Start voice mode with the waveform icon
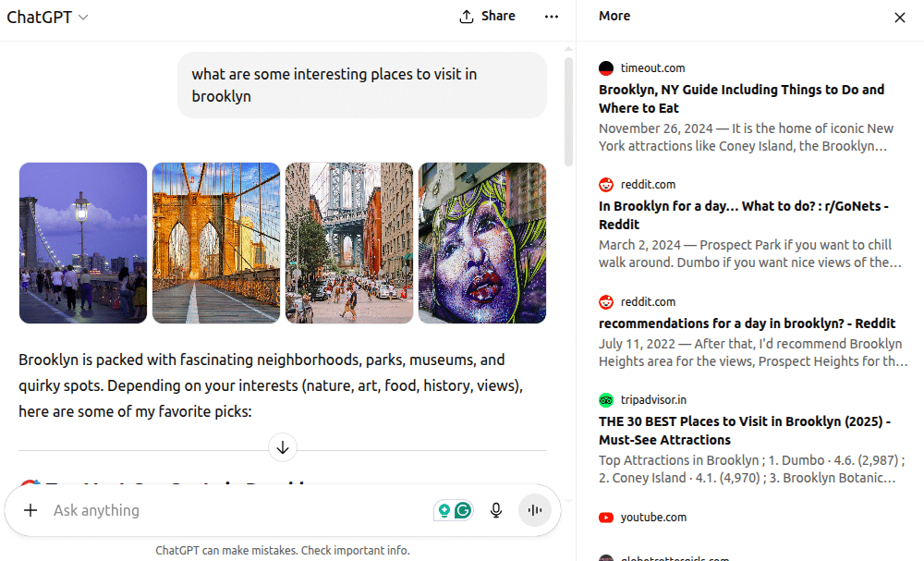 point(534,510)
